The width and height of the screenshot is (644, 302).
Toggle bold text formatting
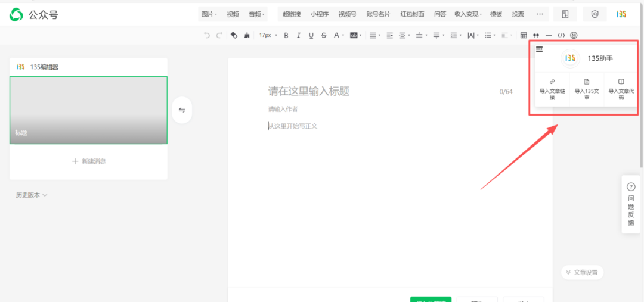pyautogui.click(x=286, y=36)
